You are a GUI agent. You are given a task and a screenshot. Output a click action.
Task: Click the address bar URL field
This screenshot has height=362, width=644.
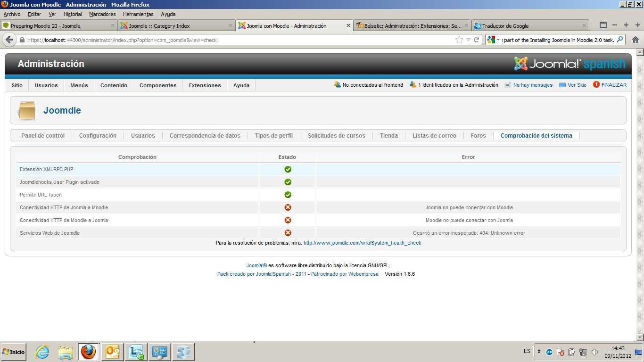pyautogui.click(x=239, y=40)
